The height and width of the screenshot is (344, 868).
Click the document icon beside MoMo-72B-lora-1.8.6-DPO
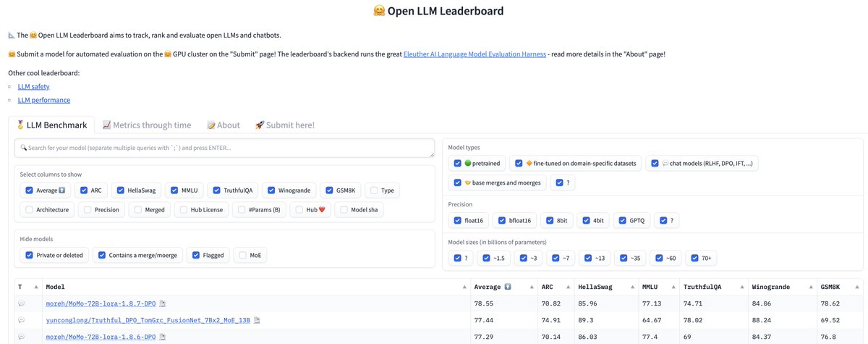click(x=162, y=337)
